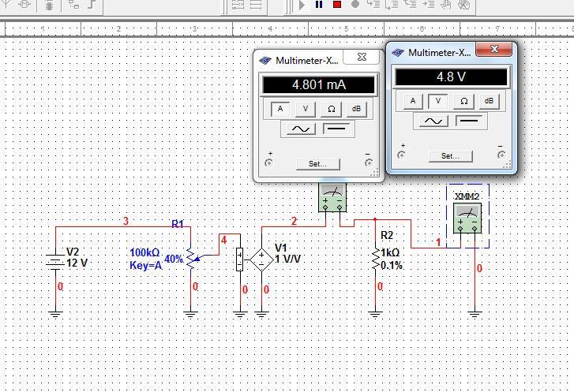The image size is (574, 392).
Task: Click the Key=A label of the potentiometer
Action: pos(145,266)
